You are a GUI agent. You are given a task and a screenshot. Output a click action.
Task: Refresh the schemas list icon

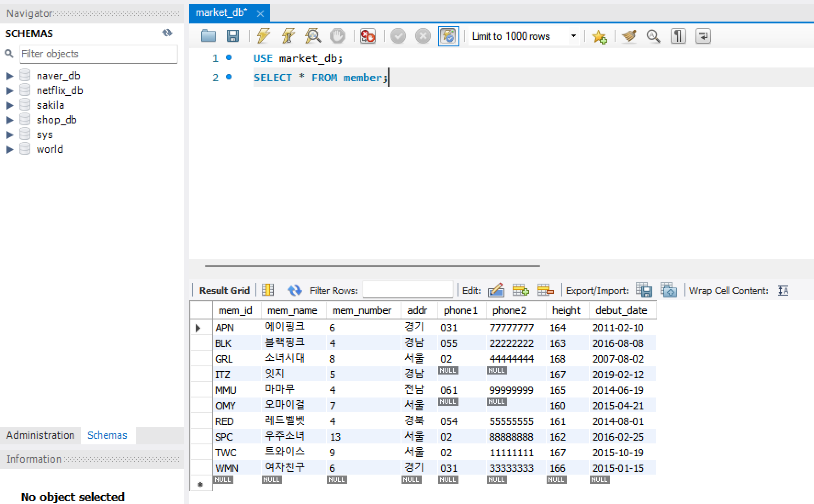coord(167,33)
